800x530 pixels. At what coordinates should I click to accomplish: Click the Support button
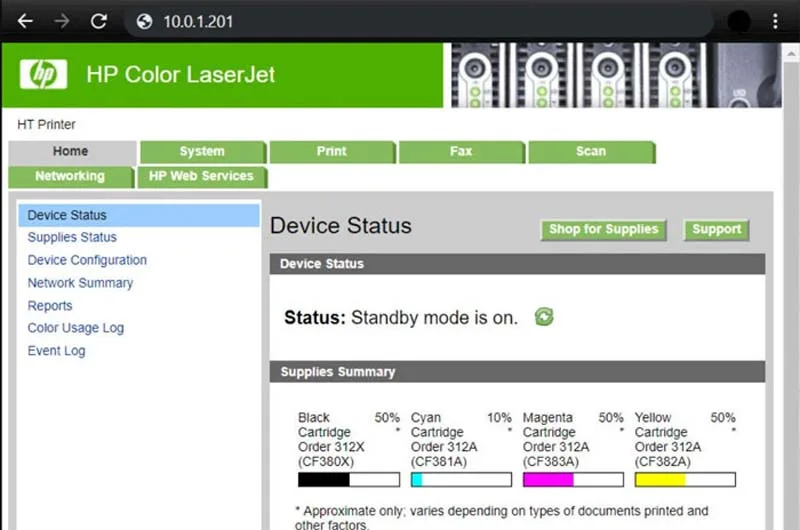pos(716,230)
